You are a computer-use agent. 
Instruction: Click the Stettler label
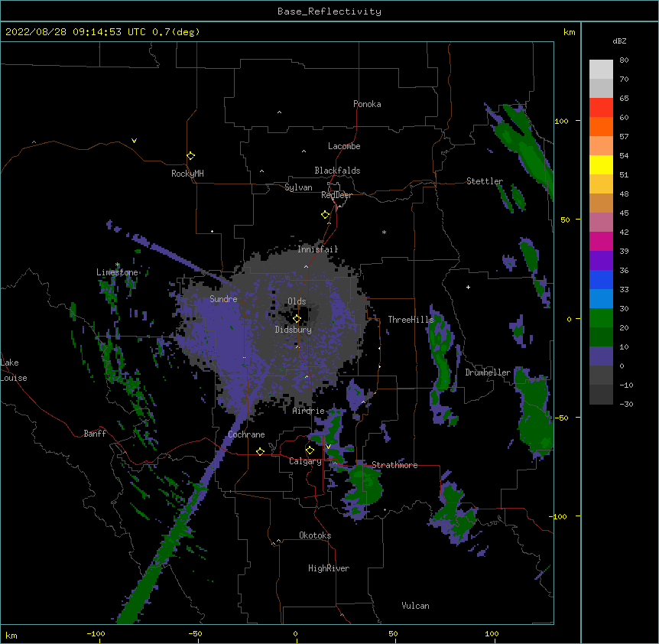click(484, 181)
